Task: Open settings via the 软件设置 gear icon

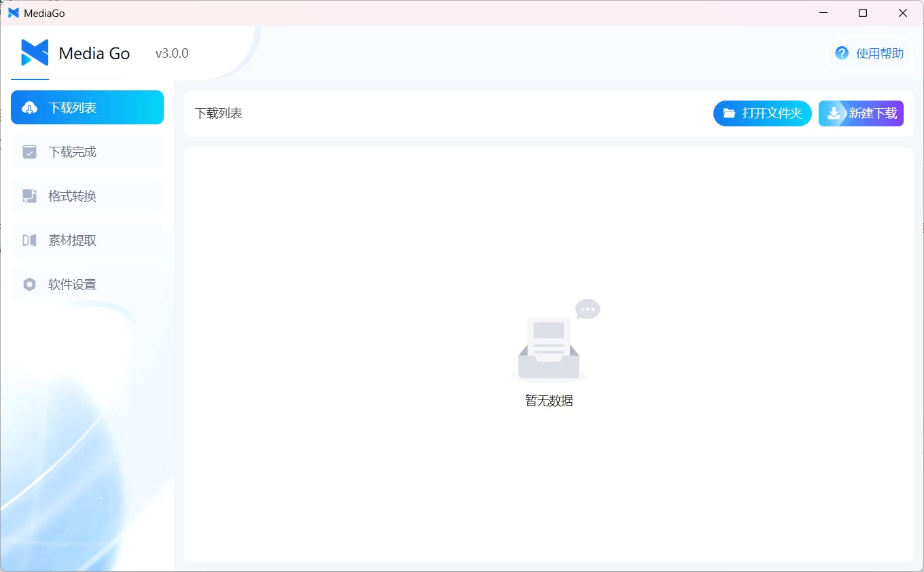Action: pos(29,284)
